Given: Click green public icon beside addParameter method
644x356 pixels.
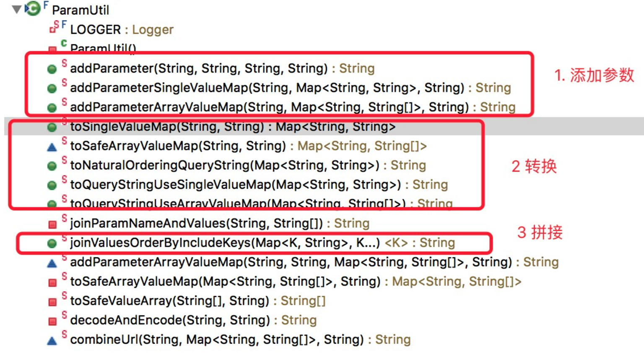Looking at the screenshot, I should (52, 69).
